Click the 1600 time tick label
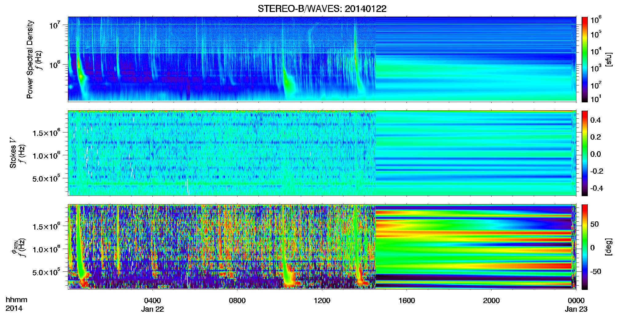 click(x=406, y=301)
